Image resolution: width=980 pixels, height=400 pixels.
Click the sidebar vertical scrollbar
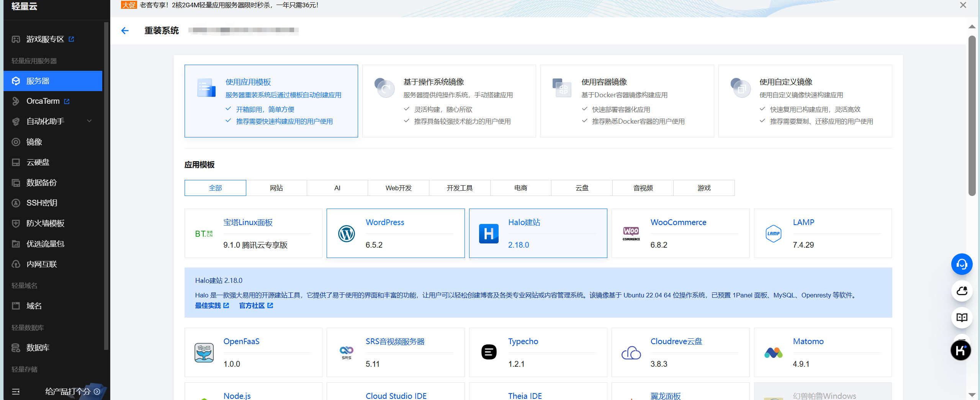(106, 186)
